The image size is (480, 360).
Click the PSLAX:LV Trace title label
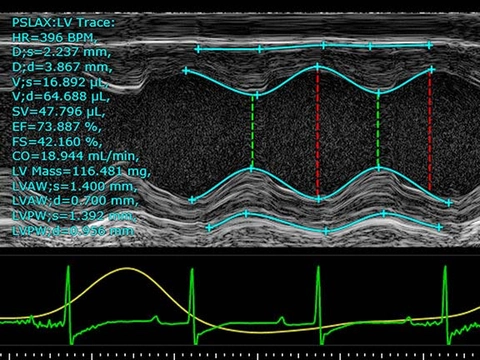pos(63,23)
